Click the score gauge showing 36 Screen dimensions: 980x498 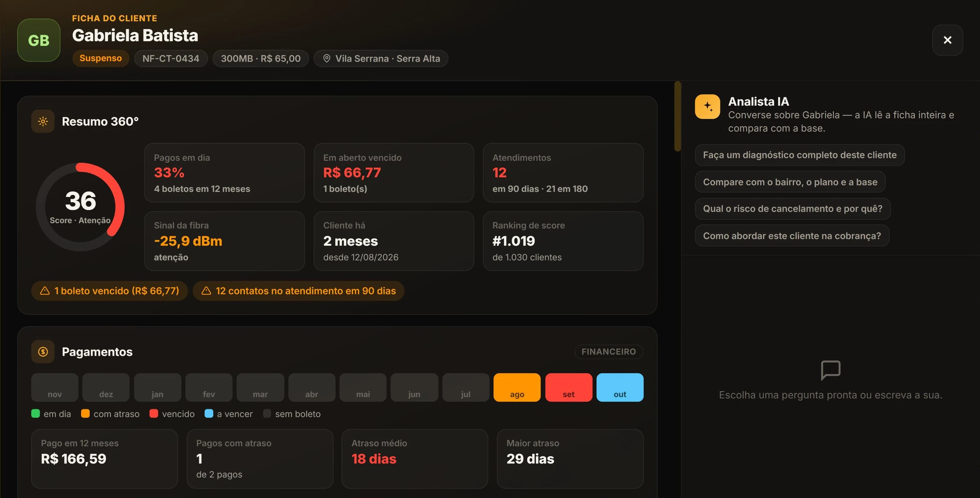point(80,207)
